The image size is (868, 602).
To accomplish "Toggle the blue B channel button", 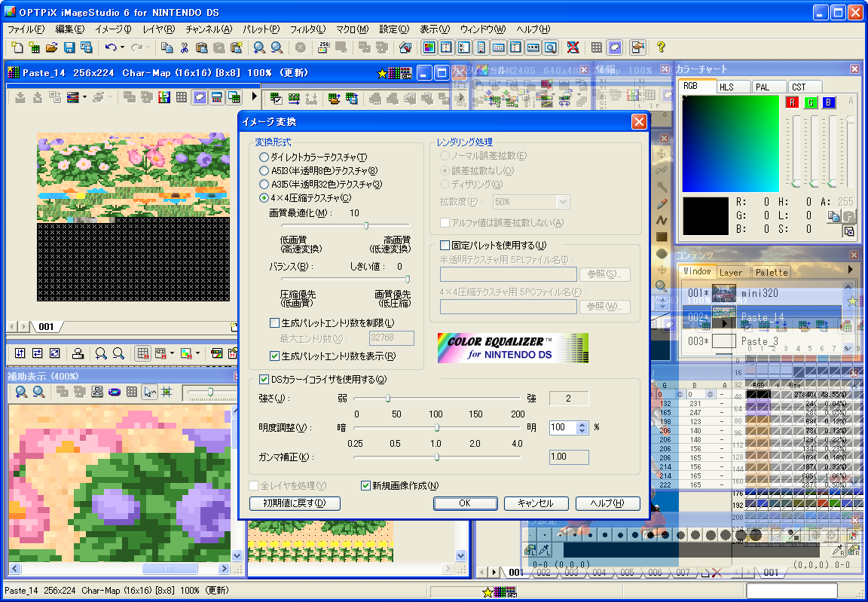I will coord(829,102).
